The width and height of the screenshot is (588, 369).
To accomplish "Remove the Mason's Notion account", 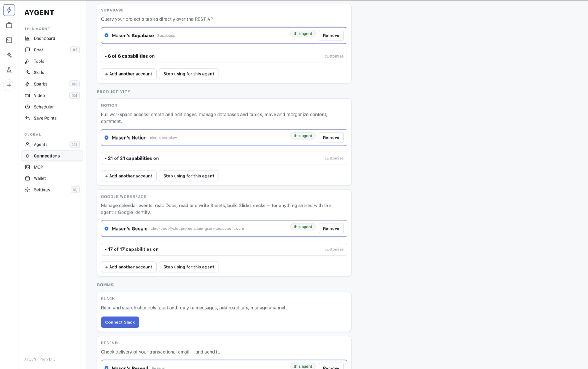I will [331, 138].
